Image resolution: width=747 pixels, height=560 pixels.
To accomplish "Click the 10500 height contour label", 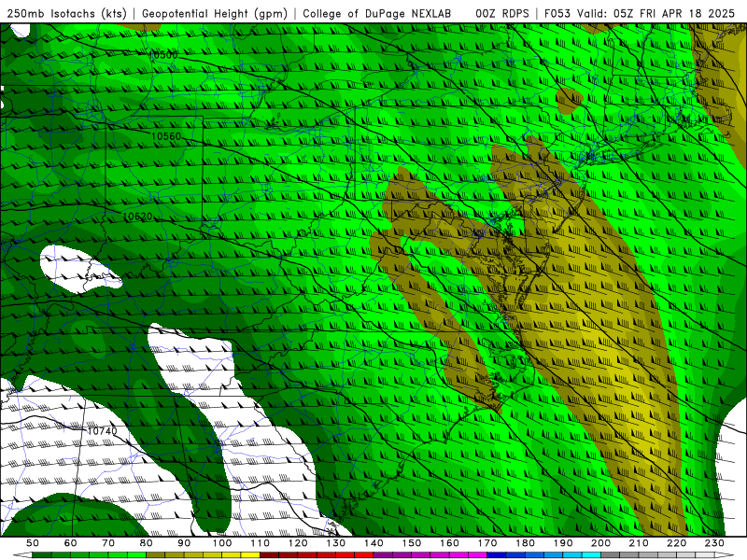I will pyautogui.click(x=163, y=55).
